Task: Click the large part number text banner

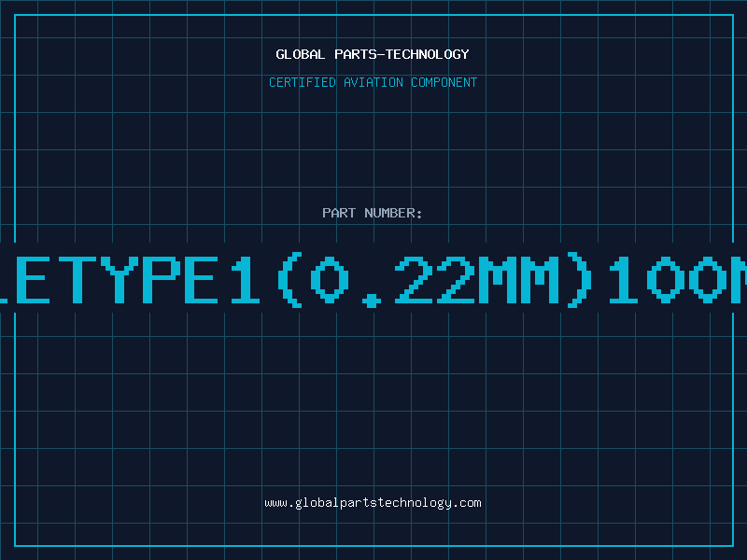Action: pyautogui.click(x=373, y=279)
